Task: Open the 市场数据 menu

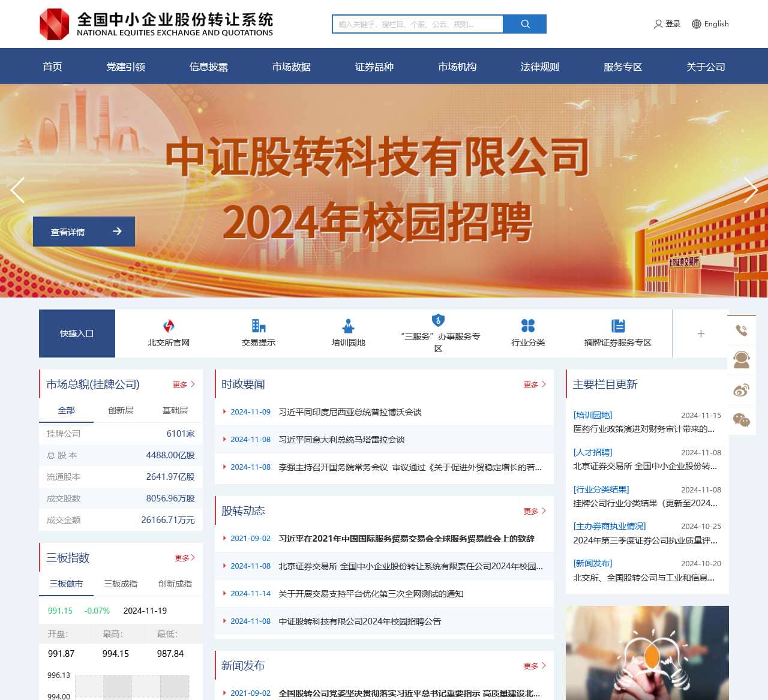Action: coord(292,67)
